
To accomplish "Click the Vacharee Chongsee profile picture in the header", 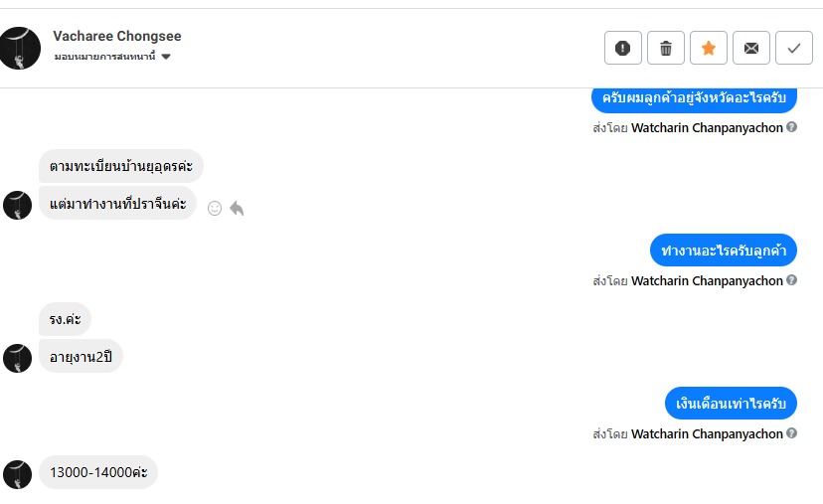I will 20,48.
